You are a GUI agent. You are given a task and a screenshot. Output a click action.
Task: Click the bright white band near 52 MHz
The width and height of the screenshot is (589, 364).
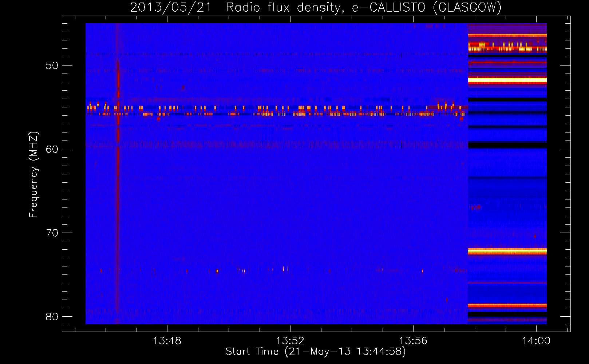[507, 80]
